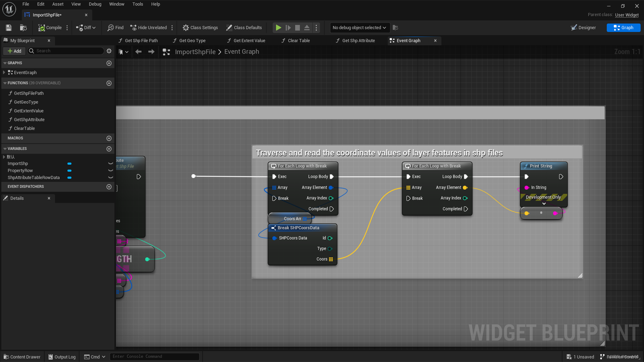
Task: Add a new function with plus icon
Action: point(109,83)
